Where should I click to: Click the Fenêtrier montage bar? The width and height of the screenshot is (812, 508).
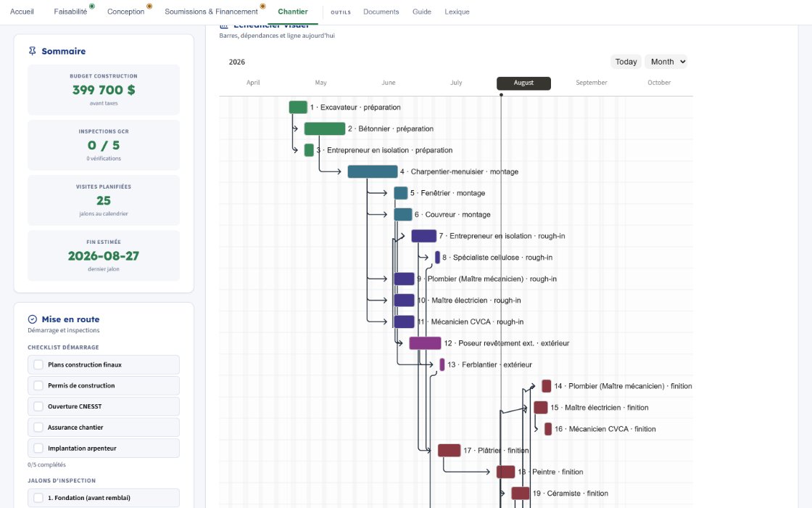tap(401, 193)
